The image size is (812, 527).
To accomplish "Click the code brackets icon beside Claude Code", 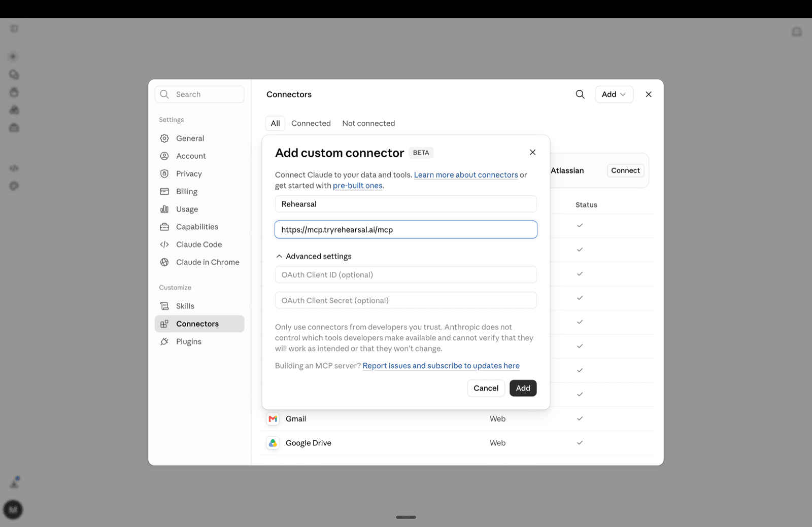I will coord(164,244).
